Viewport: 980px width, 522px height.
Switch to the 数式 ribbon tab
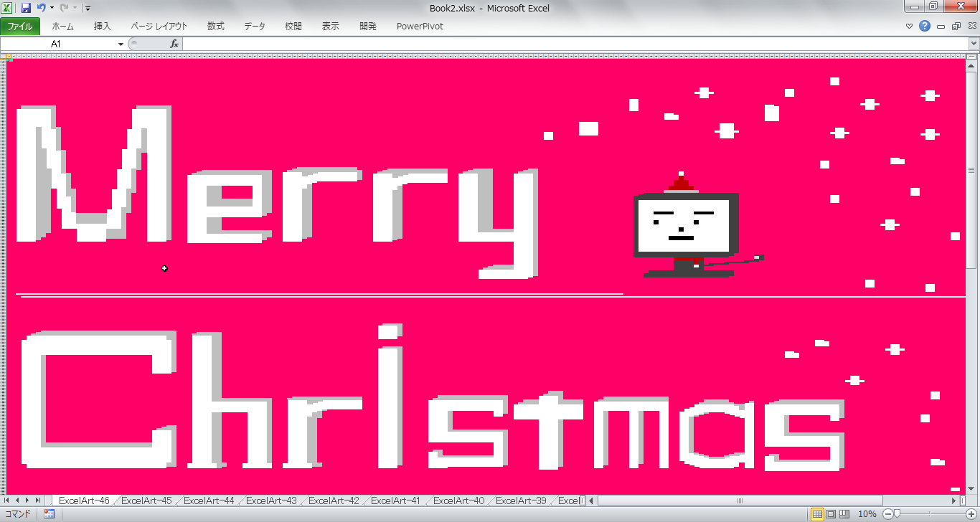pyautogui.click(x=216, y=27)
